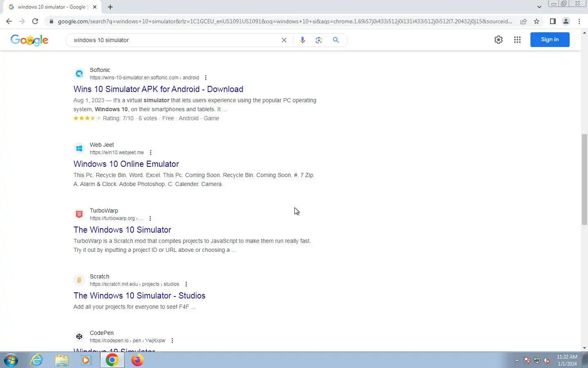Click the magnifier search button
The width and height of the screenshot is (588, 368).
(336, 40)
